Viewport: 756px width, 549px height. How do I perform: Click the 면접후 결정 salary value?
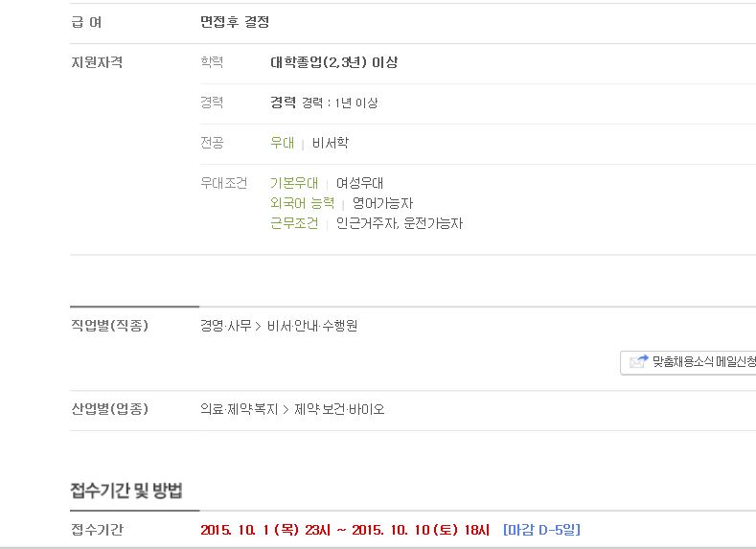235,22
